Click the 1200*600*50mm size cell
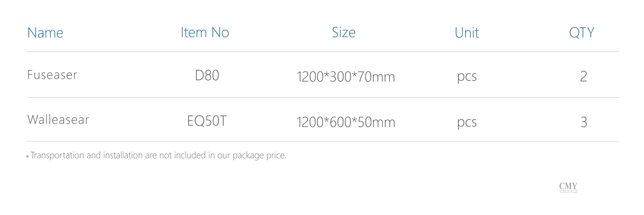The width and height of the screenshot is (644, 215). (x=346, y=122)
